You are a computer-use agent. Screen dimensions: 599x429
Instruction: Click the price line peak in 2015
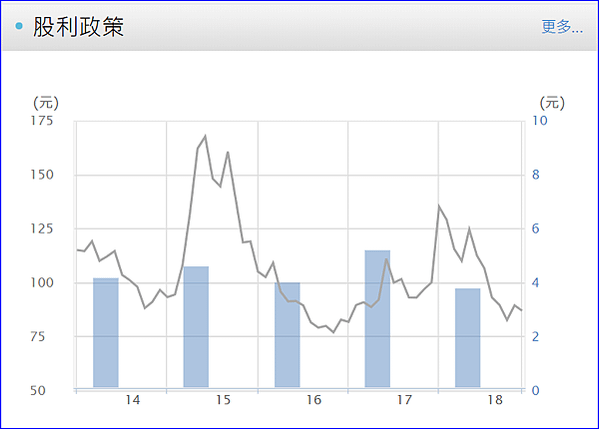[206, 136]
